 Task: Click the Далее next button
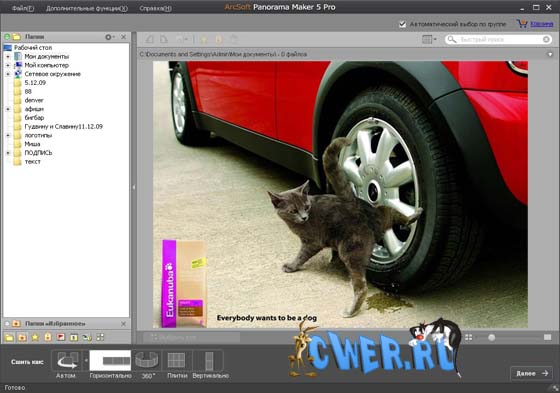point(532,373)
